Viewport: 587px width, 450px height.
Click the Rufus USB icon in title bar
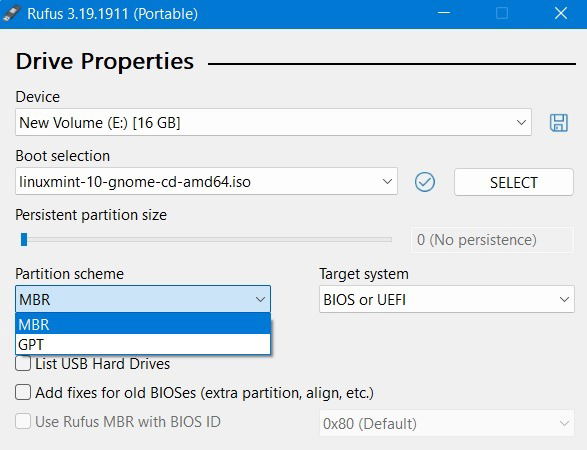coord(10,13)
